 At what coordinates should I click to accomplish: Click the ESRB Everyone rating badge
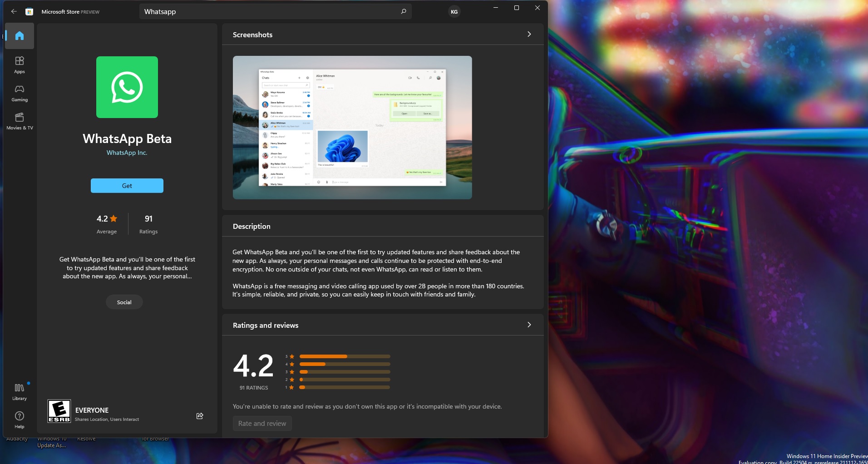point(59,411)
